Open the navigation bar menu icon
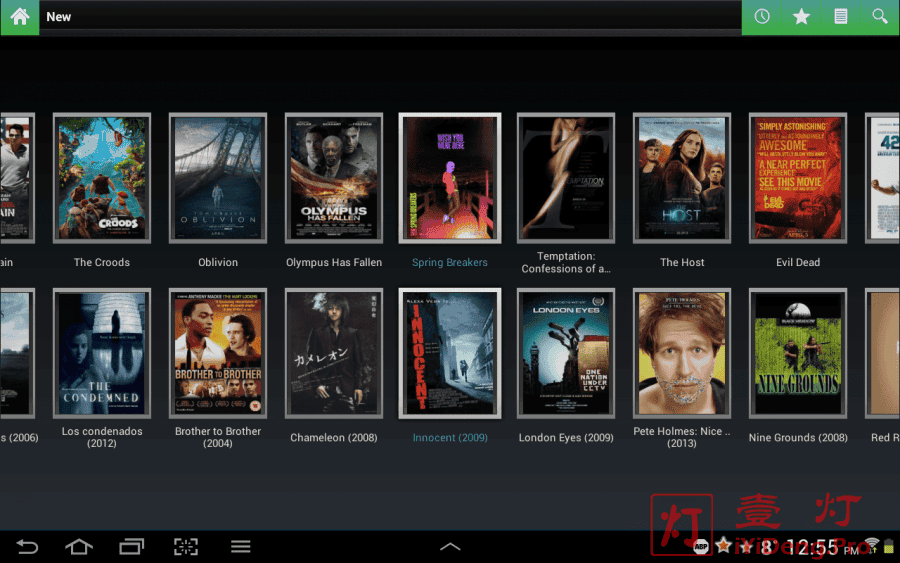 [240, 546]
